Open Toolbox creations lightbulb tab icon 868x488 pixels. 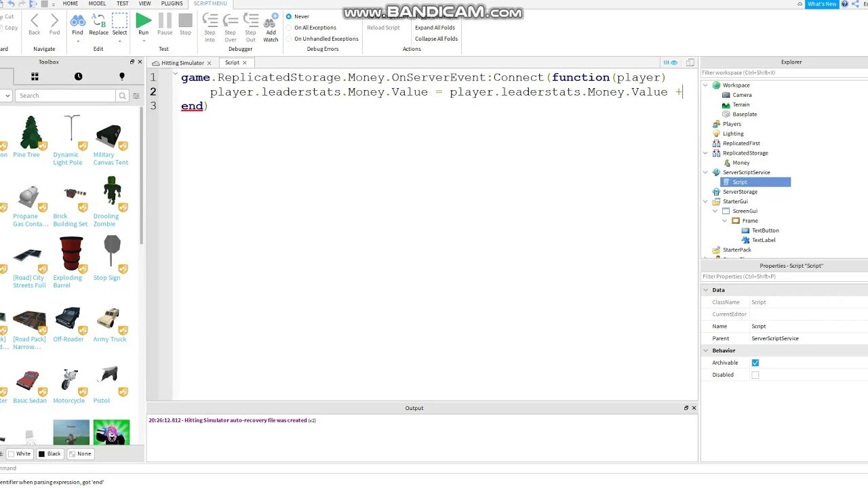pyautogui.click(x=122, y=77)
